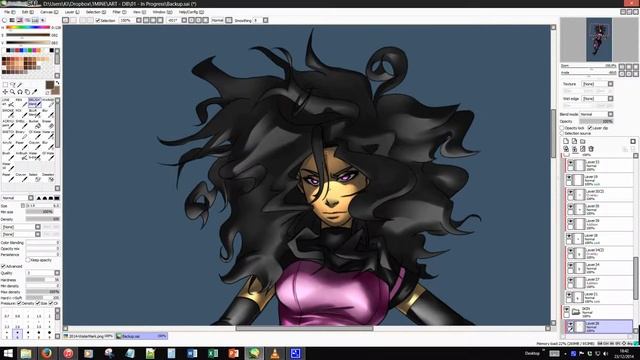
Task: Hide the SKIN folder layer
Action: point(567,310)
